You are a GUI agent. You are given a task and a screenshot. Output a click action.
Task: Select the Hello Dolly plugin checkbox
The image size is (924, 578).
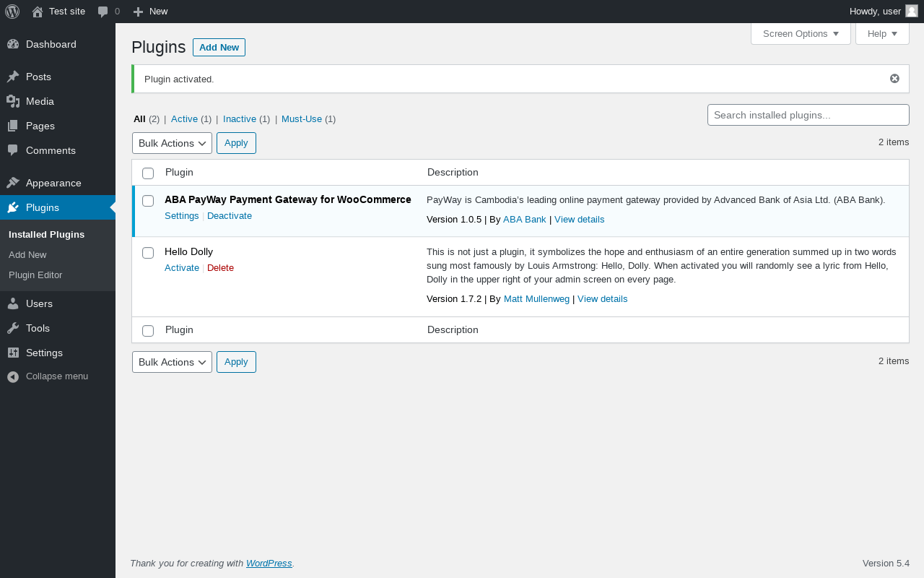148,253
